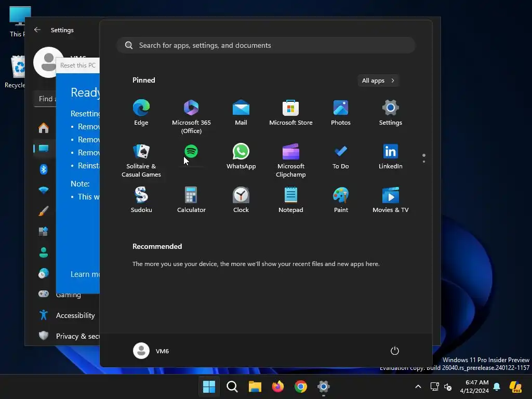532x399 pixels.
Task: Open File Explorer from taskbar
Action: (255, 387)
